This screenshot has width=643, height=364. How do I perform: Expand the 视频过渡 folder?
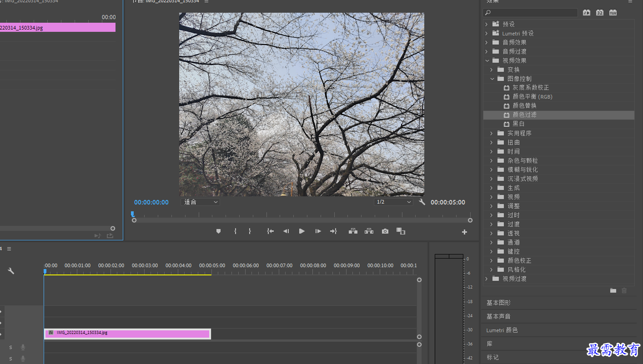pos(486,279)
